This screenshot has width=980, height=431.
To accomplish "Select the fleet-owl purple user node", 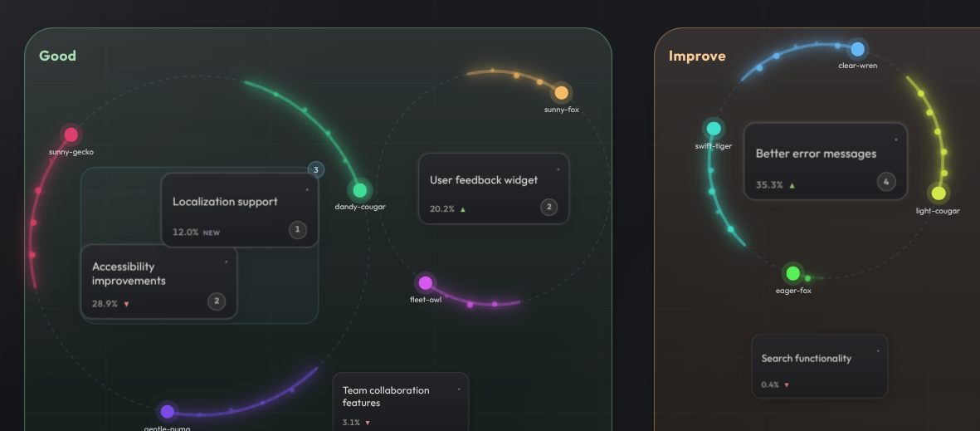I will [426, 282].
